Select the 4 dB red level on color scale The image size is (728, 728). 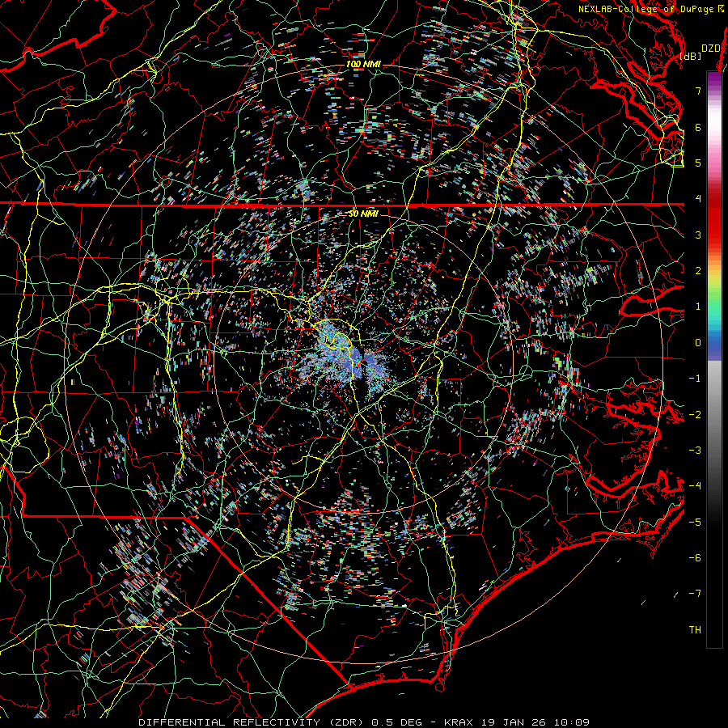coord(698,199)
